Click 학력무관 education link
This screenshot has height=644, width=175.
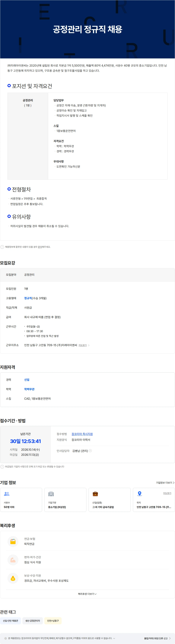coord(29,389)
